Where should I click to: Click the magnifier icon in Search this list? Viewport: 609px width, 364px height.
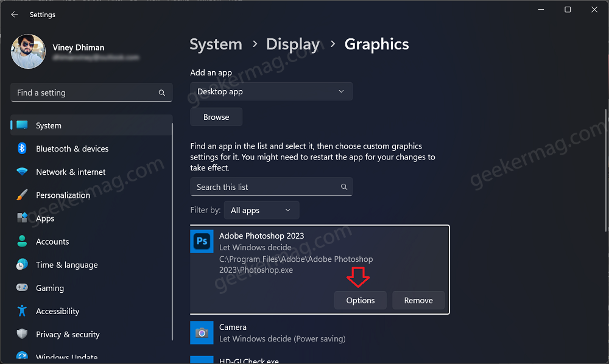pos(344,187)
